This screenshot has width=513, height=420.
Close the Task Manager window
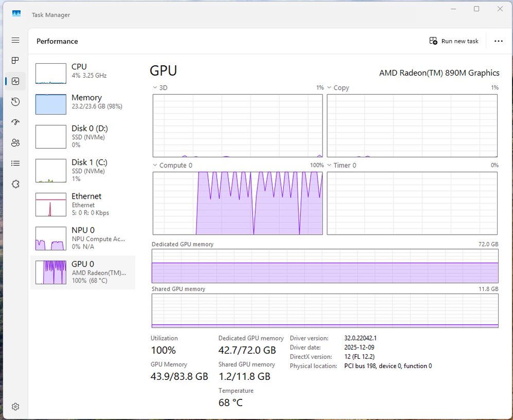point(500,9)
